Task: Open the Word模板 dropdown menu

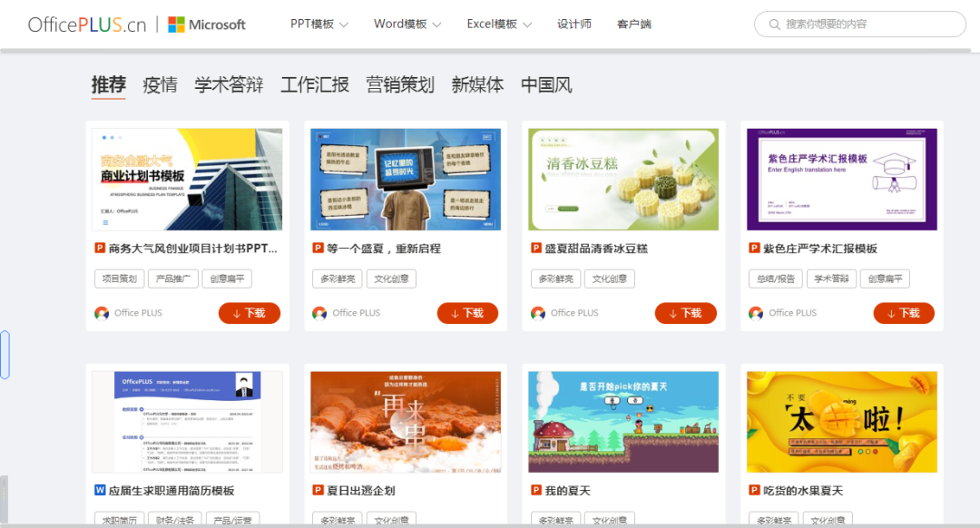Action: click(407, 24)
